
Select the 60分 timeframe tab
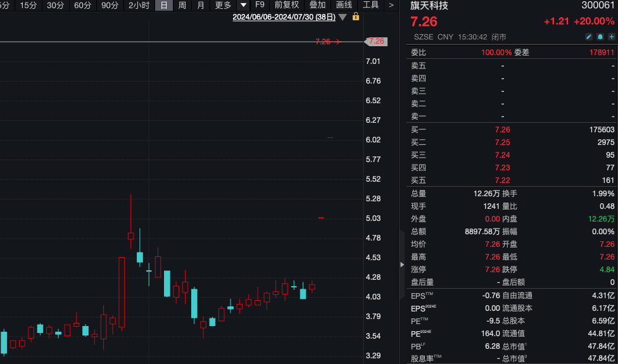tap(82, 5)
